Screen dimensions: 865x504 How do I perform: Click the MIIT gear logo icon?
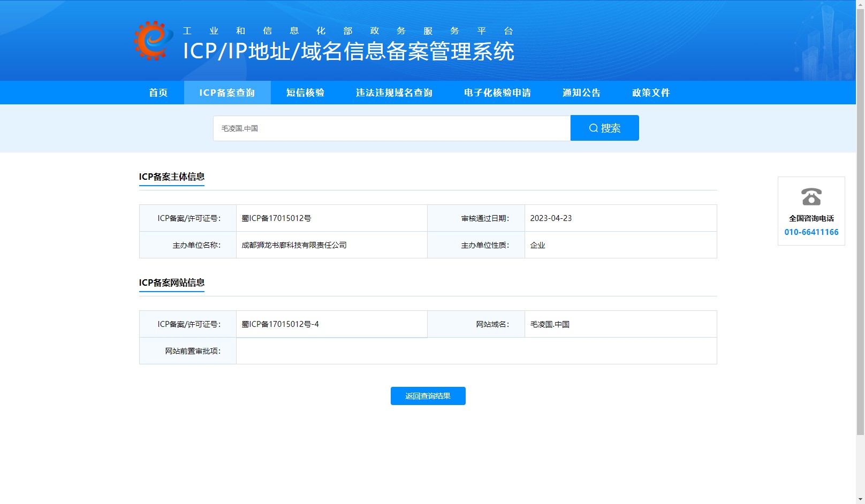pos(154,41)
